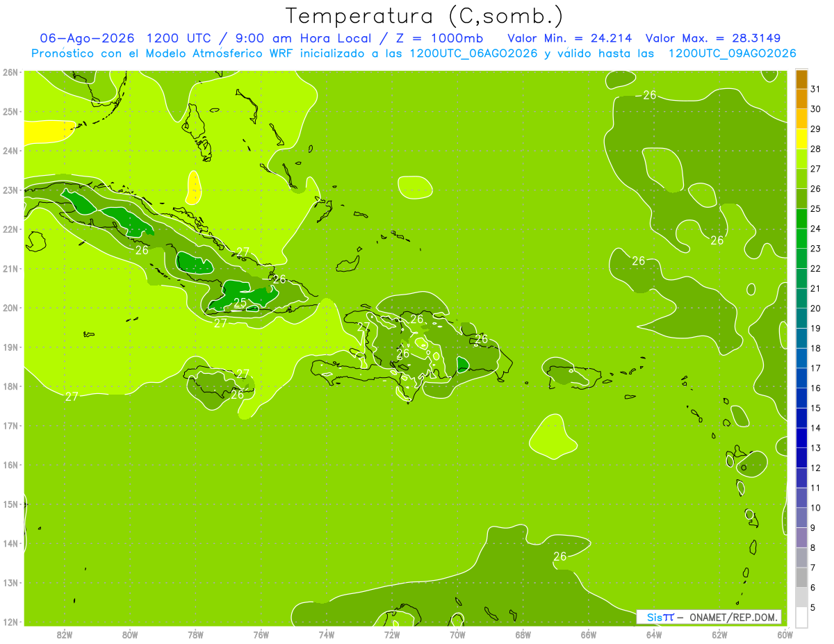Click the '68W' longitude axis label
Image resolution: width=834 pixels, height=644 pixels.
click(x=523, y=634)
